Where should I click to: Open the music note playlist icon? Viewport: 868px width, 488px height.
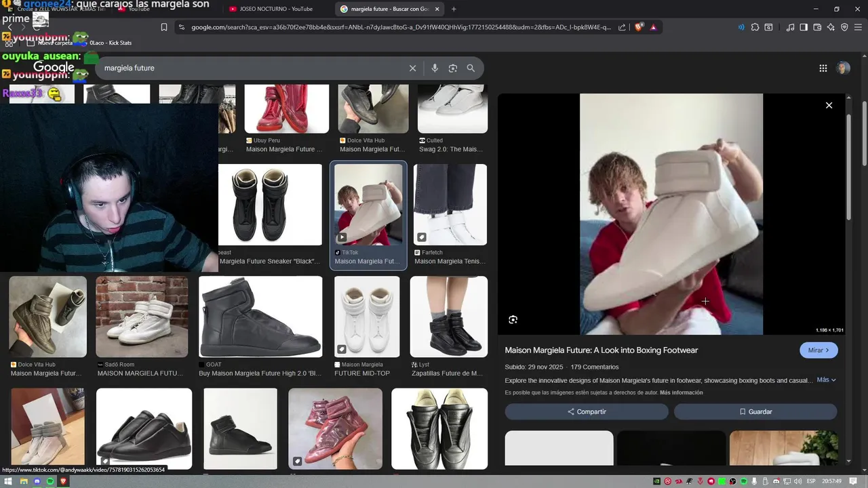[790, 27]
